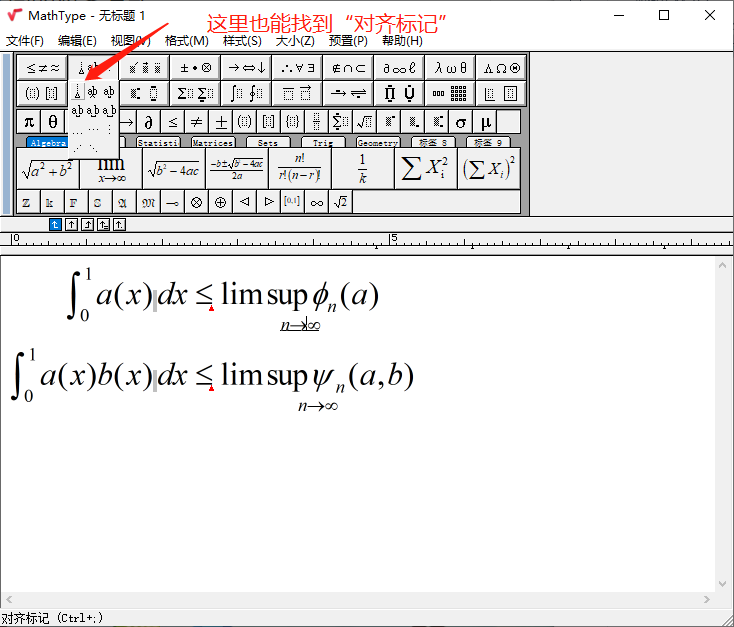The width and height of the screenshot is (734, 627).
Task: Open the arrow symbols palette
Action: (x=246, y=68)
